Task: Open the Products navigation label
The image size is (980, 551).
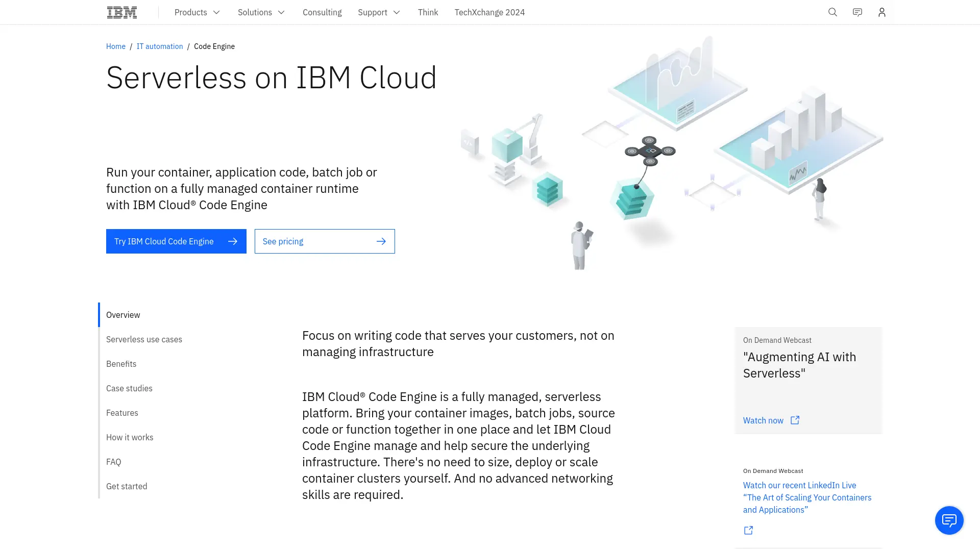Action: click(x=190, y=12)
